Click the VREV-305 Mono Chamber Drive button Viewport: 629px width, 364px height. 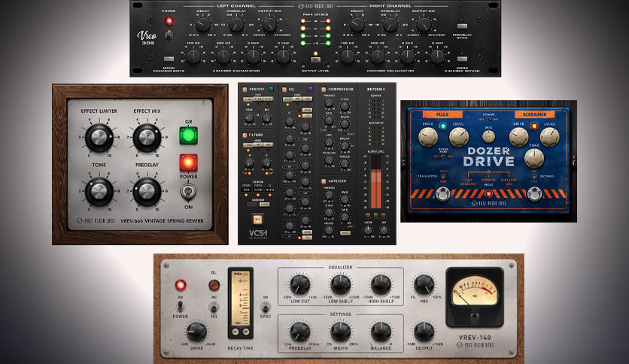pyautogui.click(x=169, y=59)
